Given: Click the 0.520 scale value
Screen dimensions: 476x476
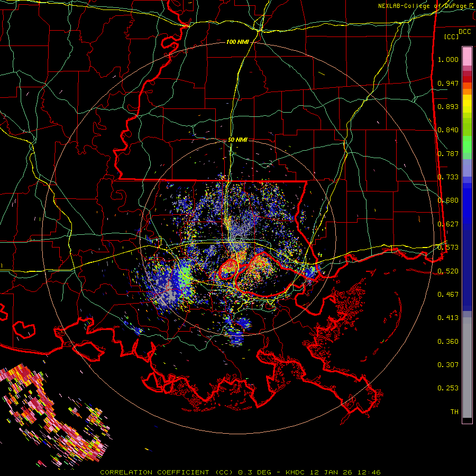Looking at the screenshot, I should (448, 271).
